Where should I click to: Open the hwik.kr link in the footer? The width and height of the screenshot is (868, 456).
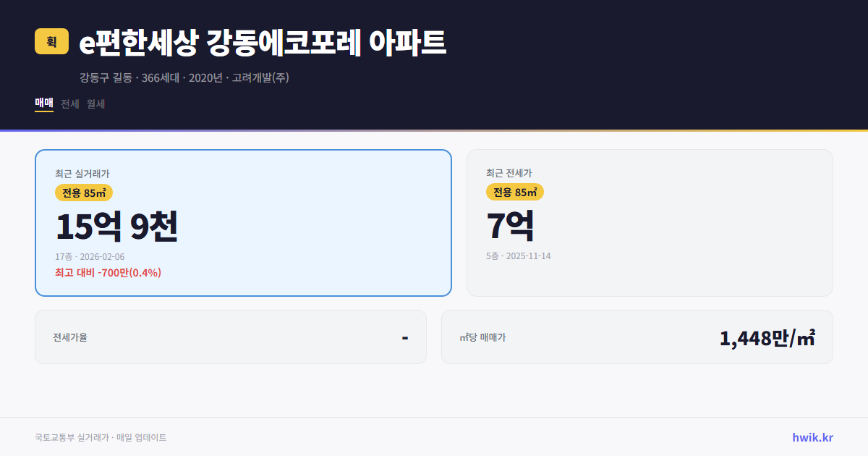tap(812, 437)
